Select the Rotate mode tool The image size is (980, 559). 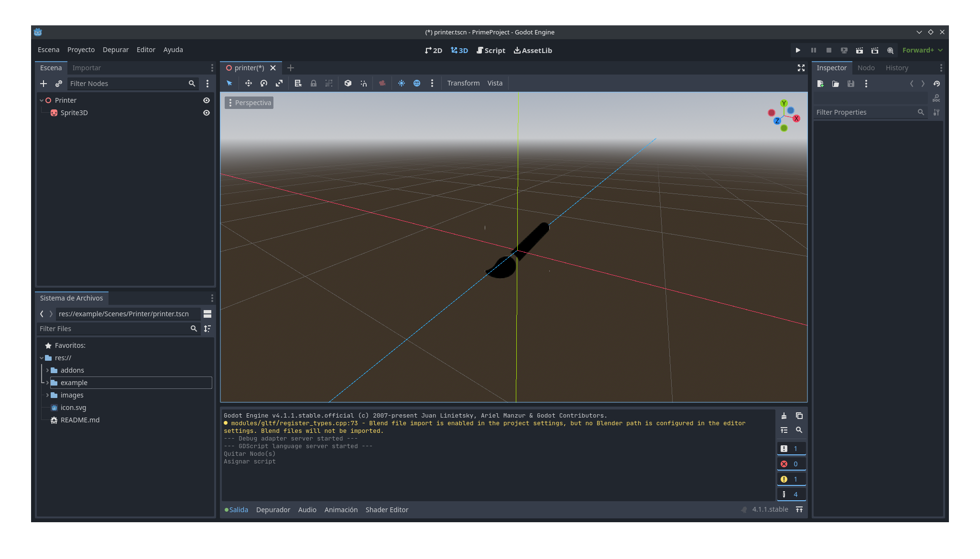click(264, 83)
